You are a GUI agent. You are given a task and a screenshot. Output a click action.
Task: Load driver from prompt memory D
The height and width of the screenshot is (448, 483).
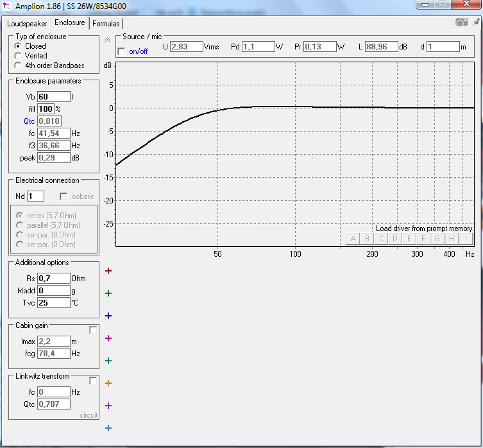pos(395,239)
